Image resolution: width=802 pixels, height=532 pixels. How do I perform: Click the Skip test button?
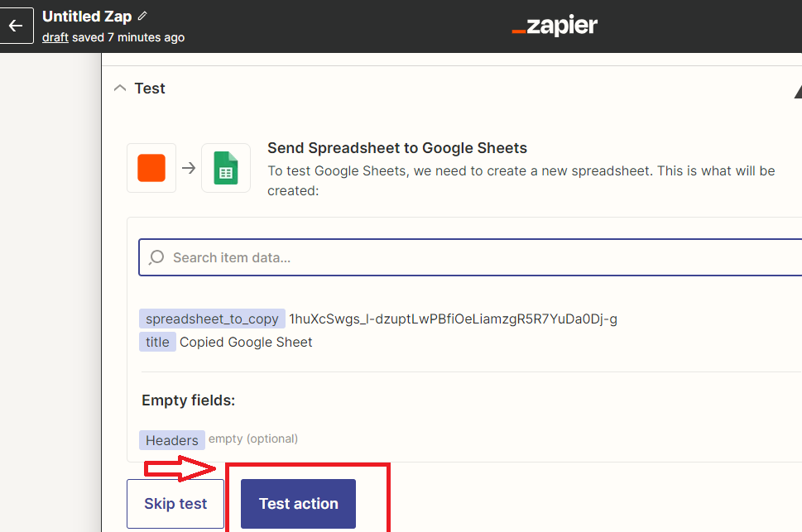click(175, 504)
